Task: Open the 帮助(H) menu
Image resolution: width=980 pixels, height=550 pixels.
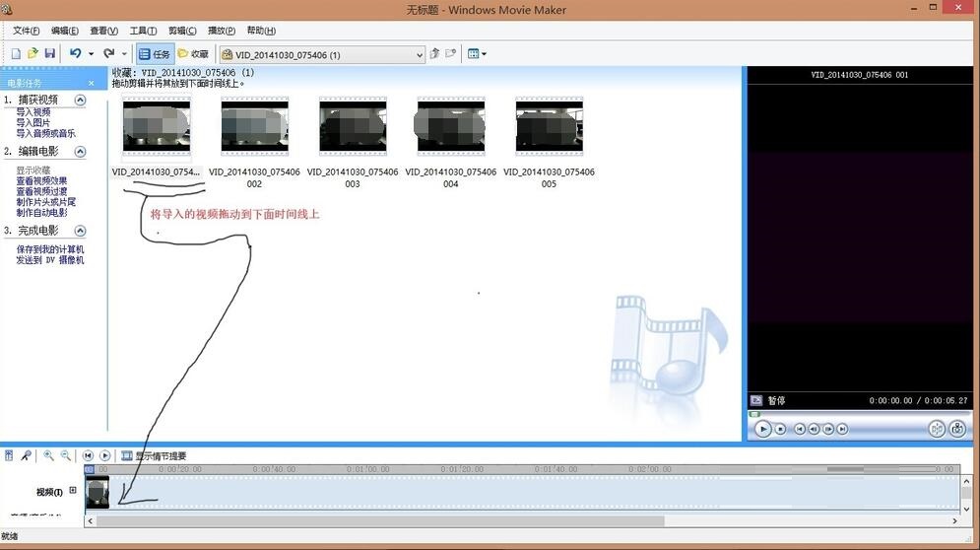Action: [261, 31]
